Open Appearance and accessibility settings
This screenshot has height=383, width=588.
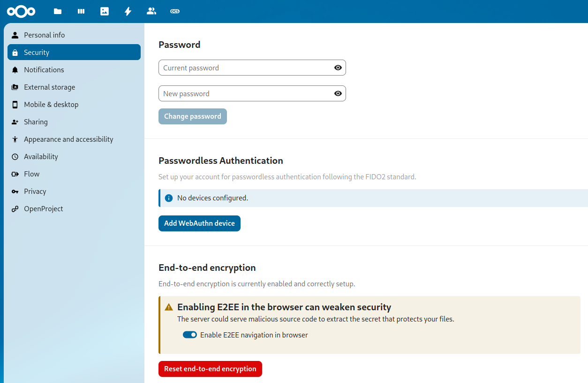click(x=68, y=139)
